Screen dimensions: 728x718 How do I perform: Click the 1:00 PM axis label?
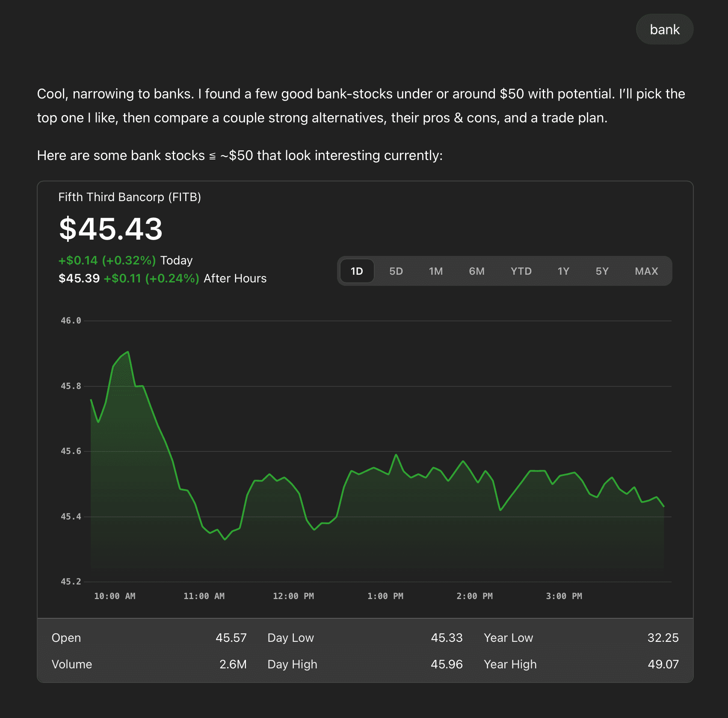[x=385, y=596]
